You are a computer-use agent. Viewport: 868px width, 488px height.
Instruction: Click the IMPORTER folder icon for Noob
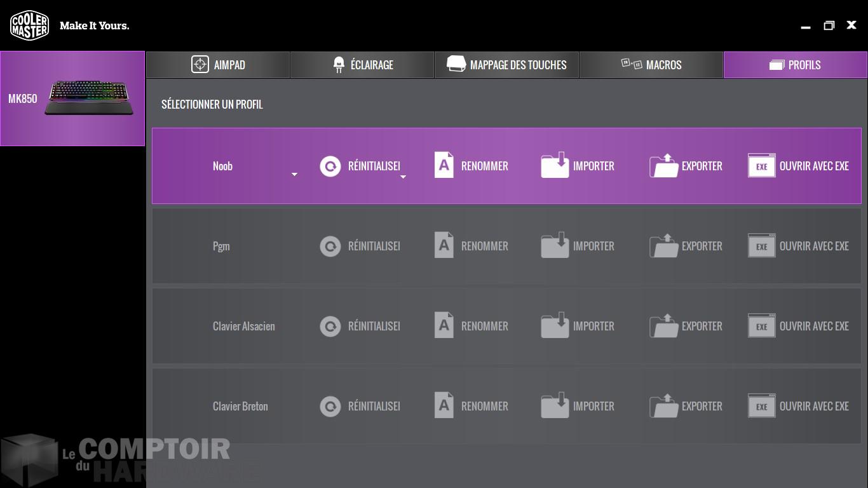[x=554, y=166]
